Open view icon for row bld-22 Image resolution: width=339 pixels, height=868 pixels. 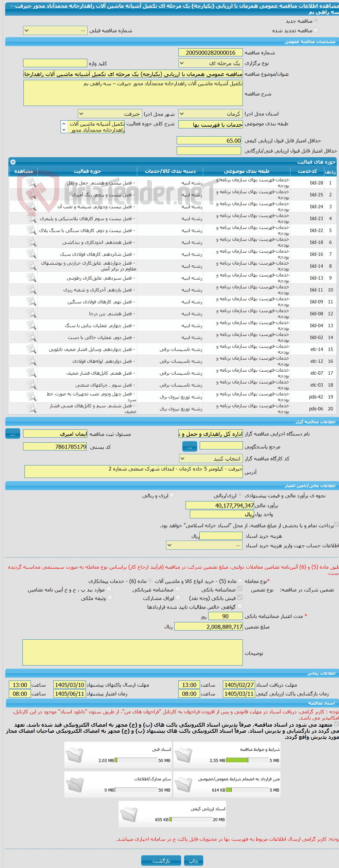31,230
